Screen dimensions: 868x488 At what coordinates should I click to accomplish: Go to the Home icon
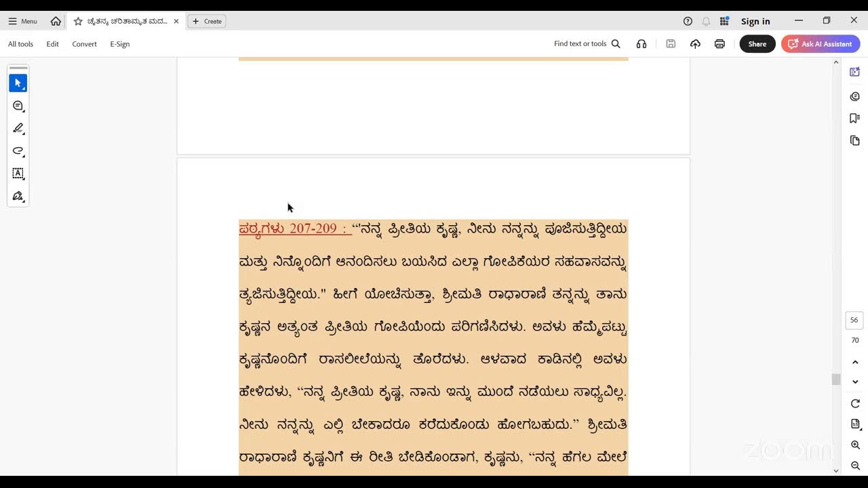56,21
